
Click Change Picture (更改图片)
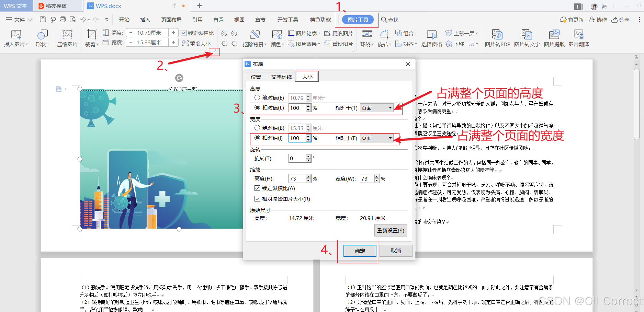(x=339, y=33)
